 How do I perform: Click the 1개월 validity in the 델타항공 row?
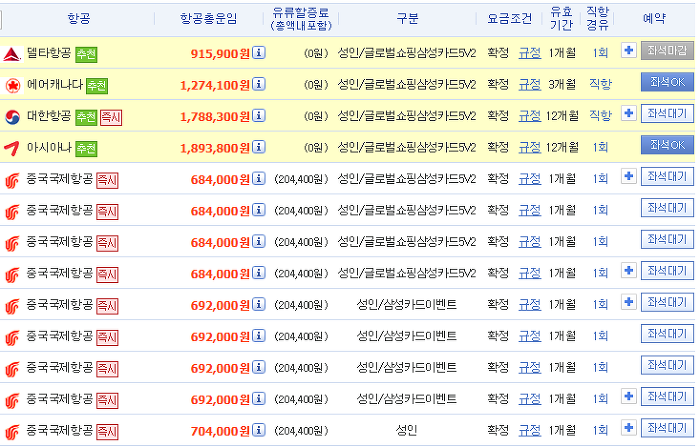(x=562, y=53)
